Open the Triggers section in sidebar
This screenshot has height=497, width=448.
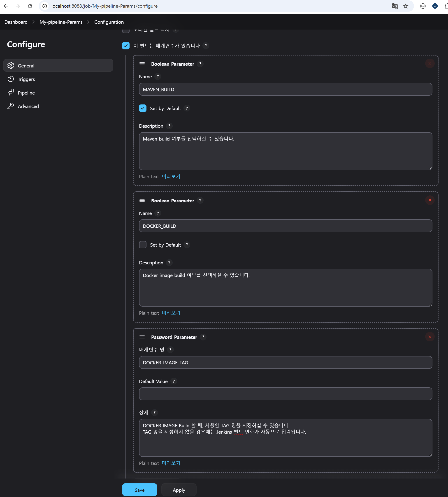point(26,79)
